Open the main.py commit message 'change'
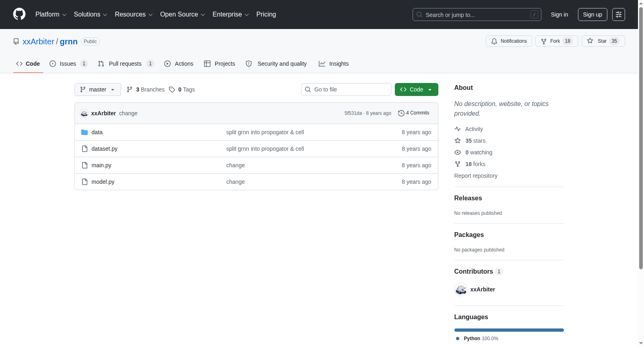The width and height of the screenshot is (644, 347). pyautogui.click(x=235, y=165)
